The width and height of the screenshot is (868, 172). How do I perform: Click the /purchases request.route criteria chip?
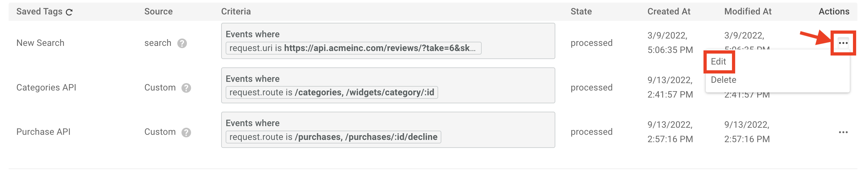pyautogui.click(x=333, y=137)
